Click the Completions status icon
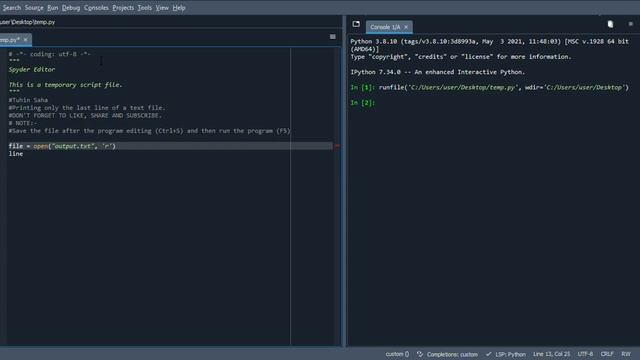The image size is (640, 360). (420, 354)
